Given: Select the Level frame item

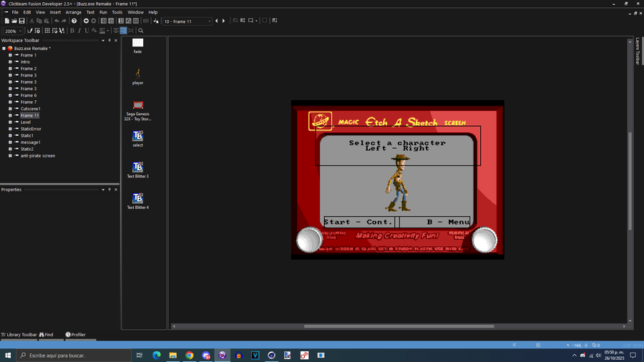Looking at the screenshot, I should pos(26,122).
